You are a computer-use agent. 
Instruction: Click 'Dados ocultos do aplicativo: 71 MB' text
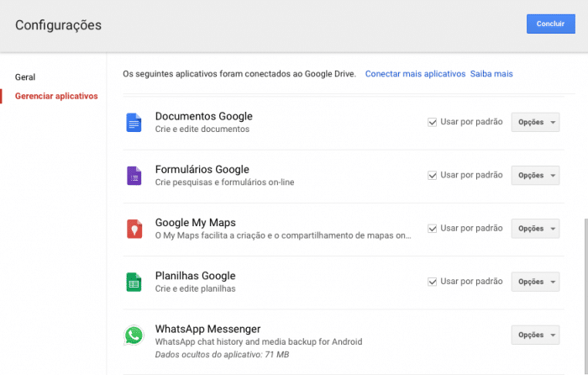point(222,355)
